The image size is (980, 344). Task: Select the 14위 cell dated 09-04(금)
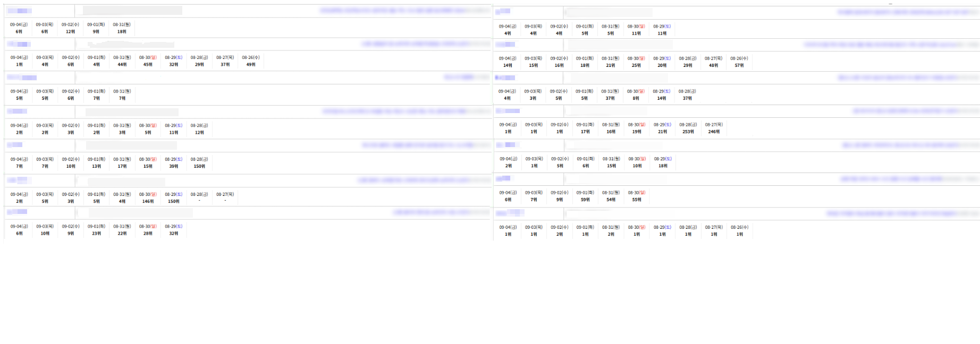pos(508,66)
